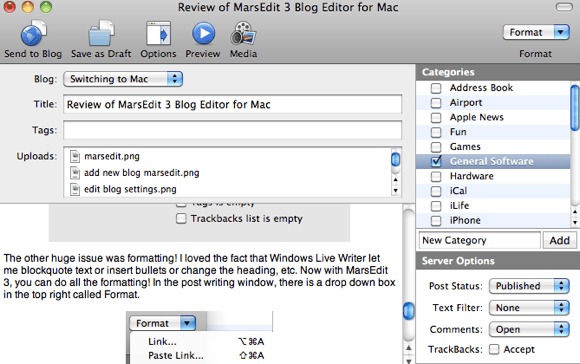Select the marsedit.png upload row

pyautogui.click(x=227, y=156)
